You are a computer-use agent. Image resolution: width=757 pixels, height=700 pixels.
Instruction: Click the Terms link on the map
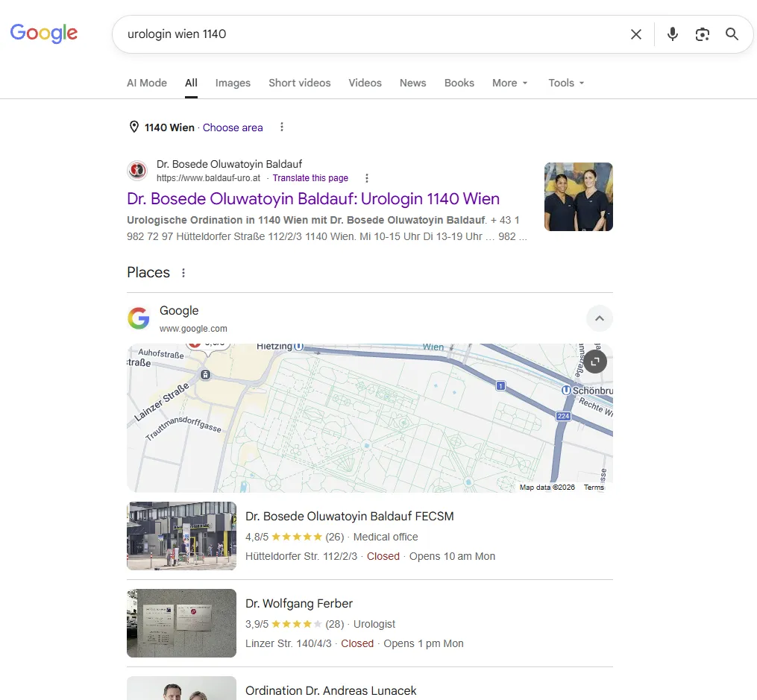[x=594, y=488]
